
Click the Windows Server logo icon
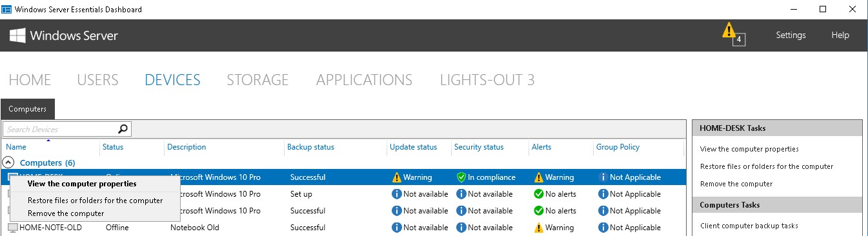[17, 35]
